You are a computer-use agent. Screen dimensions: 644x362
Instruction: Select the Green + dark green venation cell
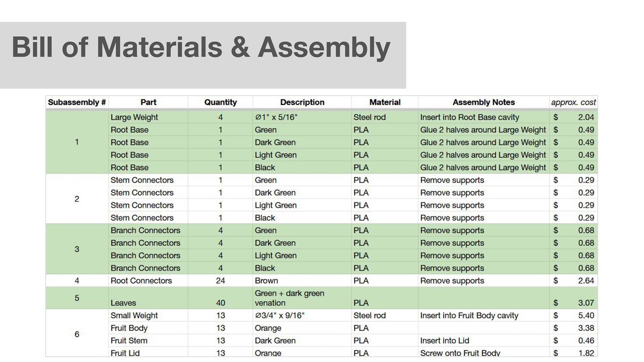302,298
